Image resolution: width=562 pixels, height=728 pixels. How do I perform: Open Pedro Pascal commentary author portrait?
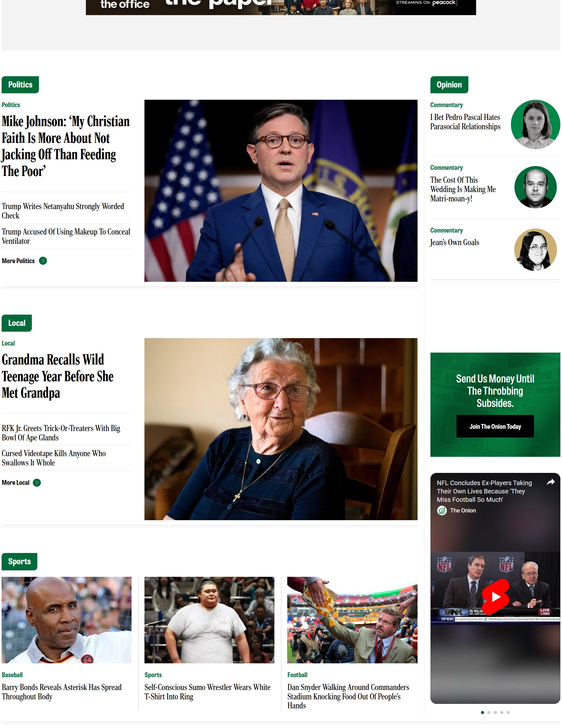(535, 124)
